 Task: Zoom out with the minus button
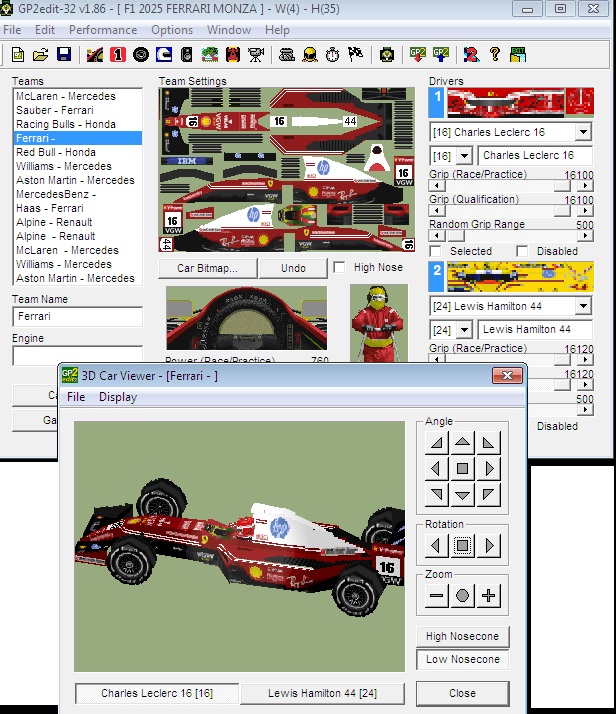[436, 597]
